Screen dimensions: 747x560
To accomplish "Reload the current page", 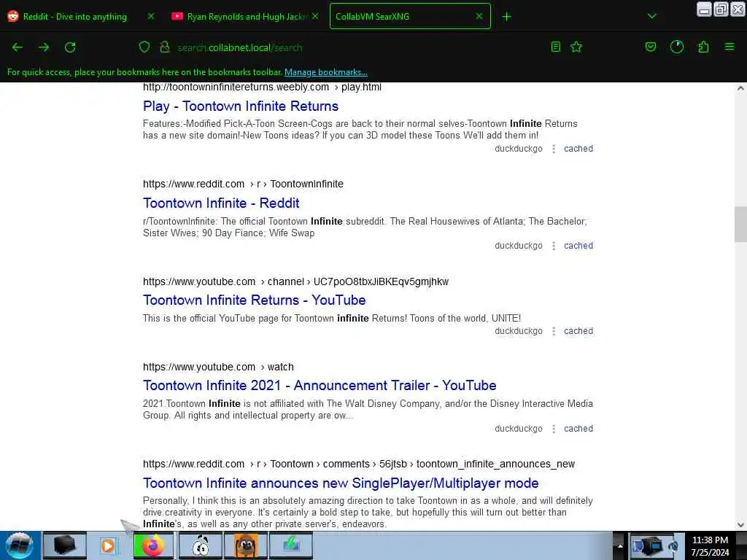I will 70,47.
